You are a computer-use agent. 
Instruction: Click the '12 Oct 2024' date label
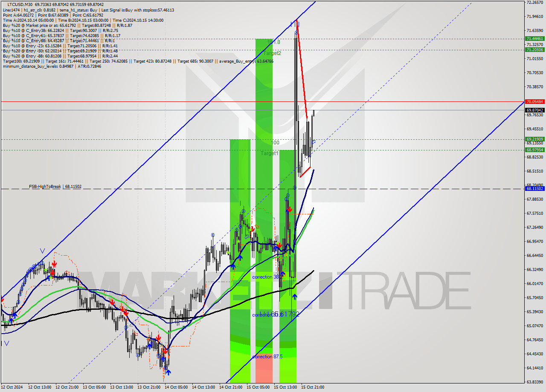pyautogui.click(x=12, y=387)
